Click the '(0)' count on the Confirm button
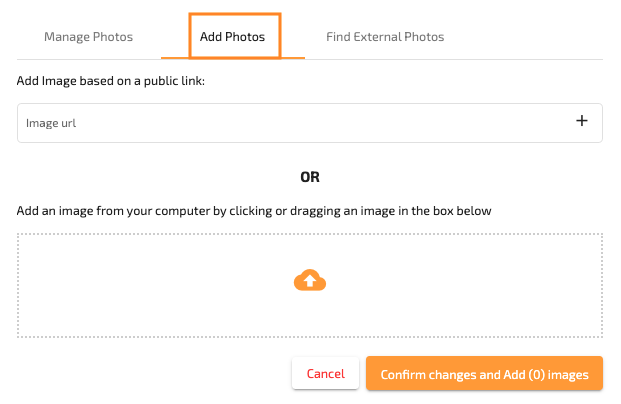This screenshot has height=404, width=621. coord(537,374)
